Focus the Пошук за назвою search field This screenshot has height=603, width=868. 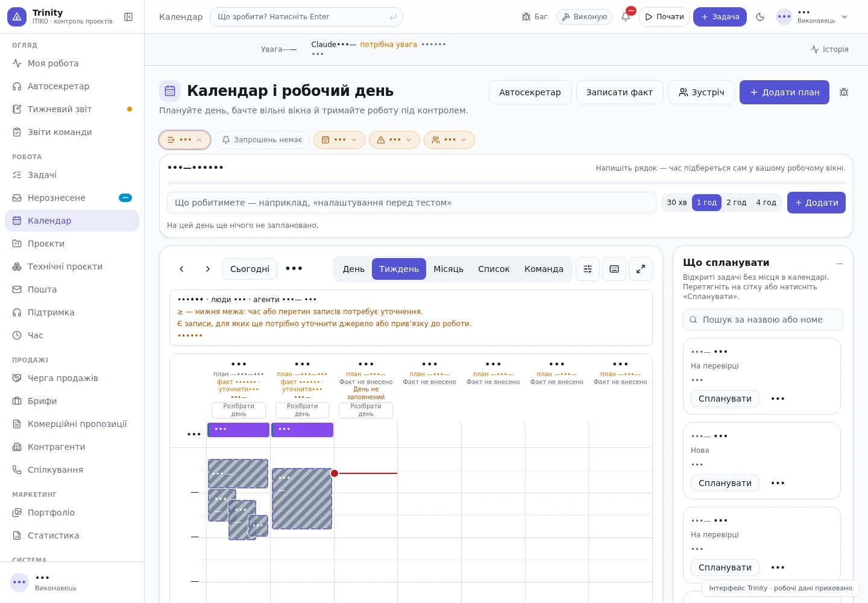pyautogui.click(x=763, y=320)
